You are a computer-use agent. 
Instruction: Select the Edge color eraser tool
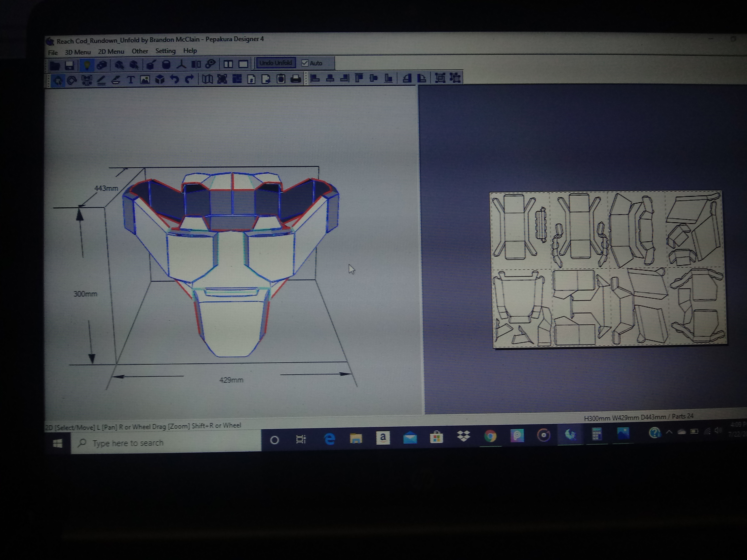[116, 80]
